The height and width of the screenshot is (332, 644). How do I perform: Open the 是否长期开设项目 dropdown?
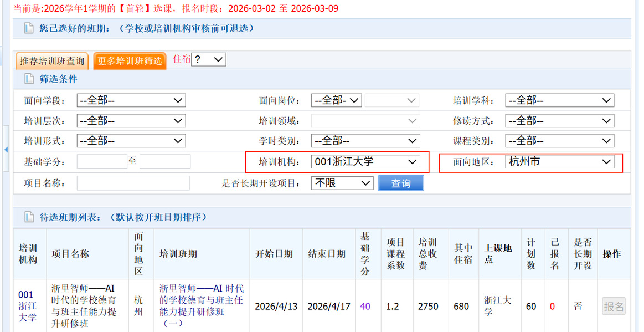pyautogui.click(x=342, y=183)
